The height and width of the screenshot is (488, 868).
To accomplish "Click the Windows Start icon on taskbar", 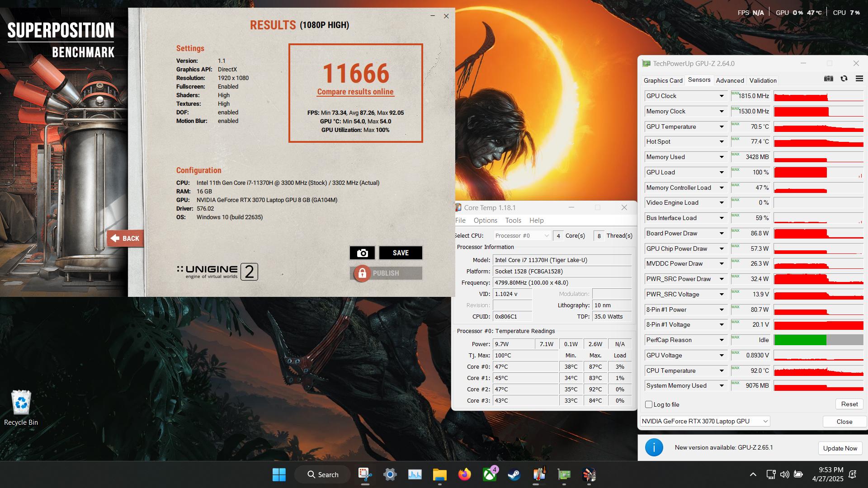I will coord(279,474).
